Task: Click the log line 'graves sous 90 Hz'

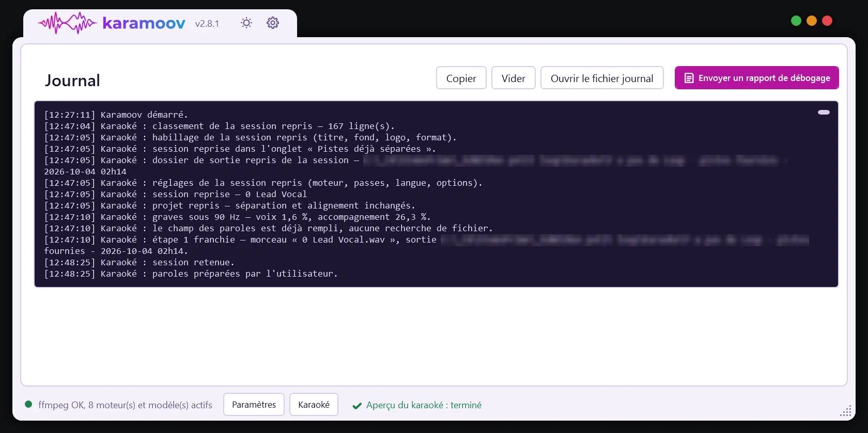Action: click(x=237, y=217)
